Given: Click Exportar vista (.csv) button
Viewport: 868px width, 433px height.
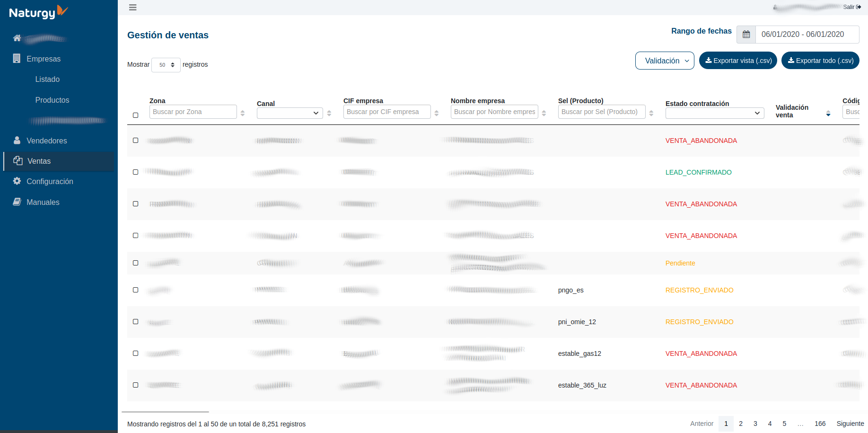Looking at the screenshot, I should point(738,61).
